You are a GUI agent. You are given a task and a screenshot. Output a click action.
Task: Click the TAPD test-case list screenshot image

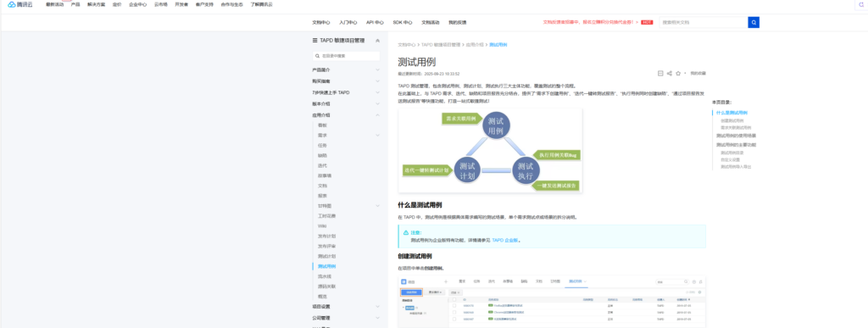(552, 301)
